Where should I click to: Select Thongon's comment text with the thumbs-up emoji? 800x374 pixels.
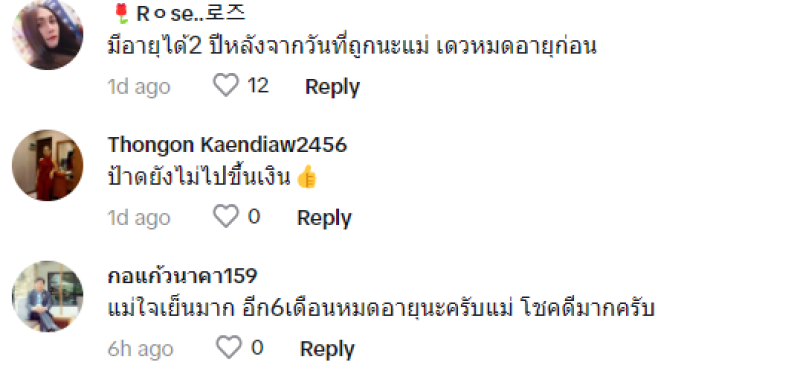click(x=213, y=177)
